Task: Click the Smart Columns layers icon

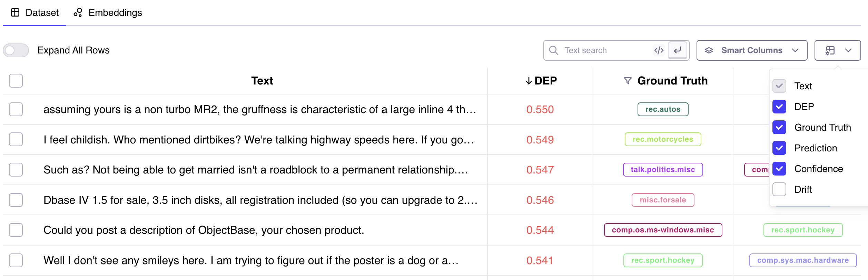Action: 709,50
